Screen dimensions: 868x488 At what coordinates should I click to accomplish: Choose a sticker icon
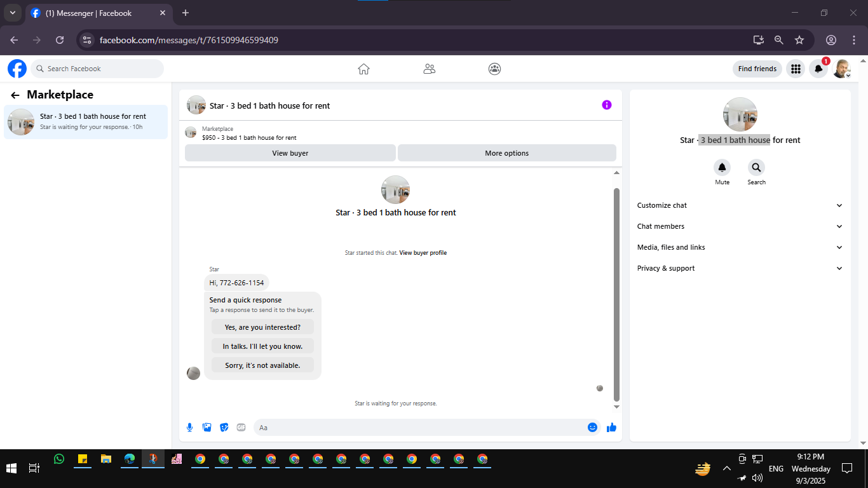click(224, 428)
